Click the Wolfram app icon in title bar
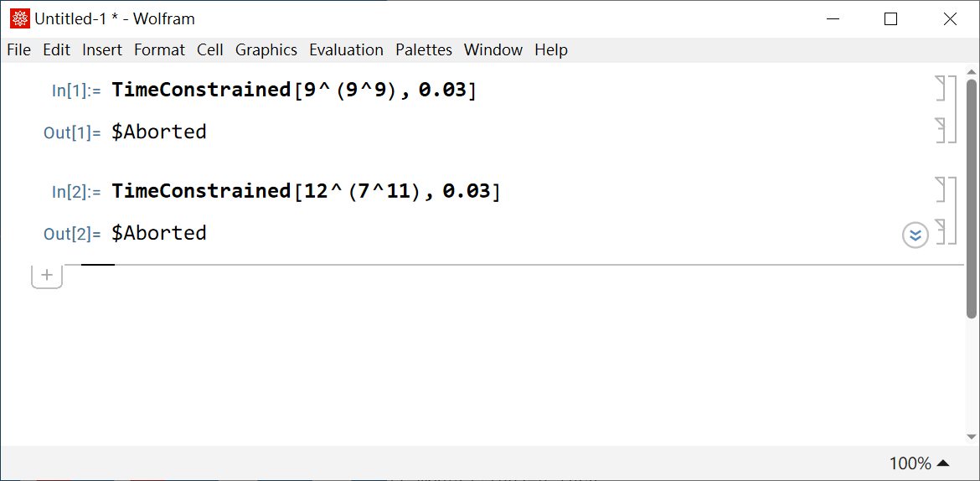980x481 pixels. click(x=19, y=18)
